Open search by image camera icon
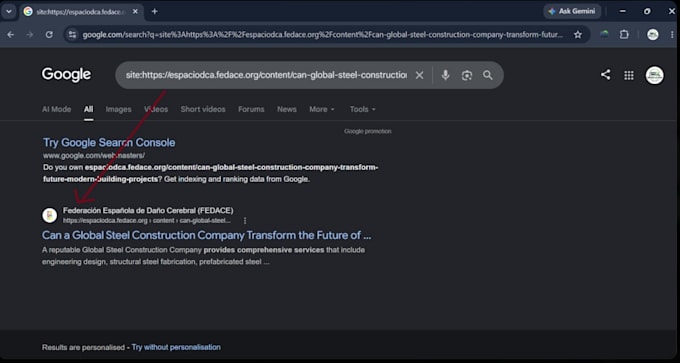The image size is (680, 363). pos(467,75)
